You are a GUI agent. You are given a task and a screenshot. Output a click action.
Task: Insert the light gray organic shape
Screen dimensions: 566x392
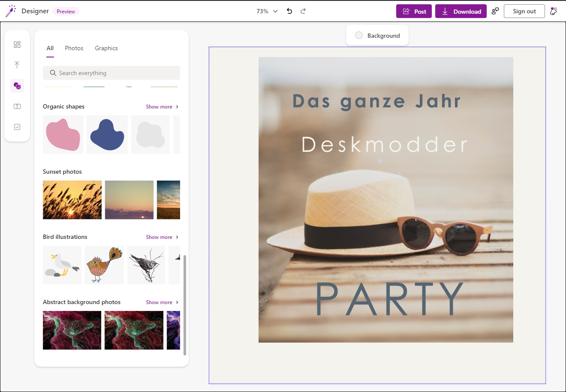click(151, 135)
